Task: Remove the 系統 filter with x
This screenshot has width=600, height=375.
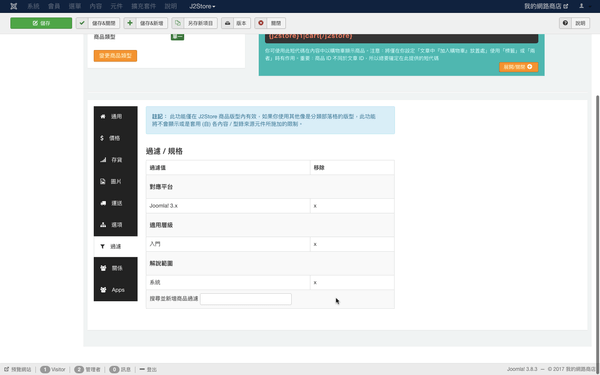Action: click(x=315, y=283)
